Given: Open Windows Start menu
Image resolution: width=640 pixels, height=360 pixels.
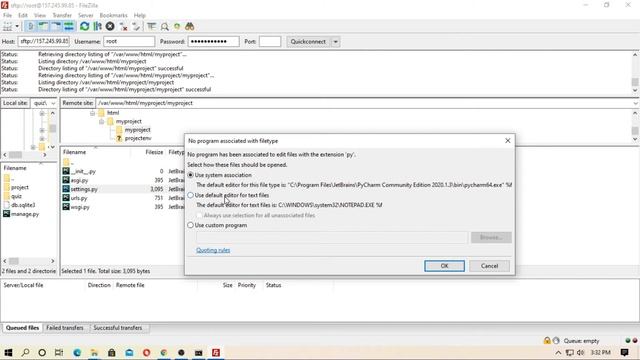Looking at the screenshot, I should (x=8, y=352).
